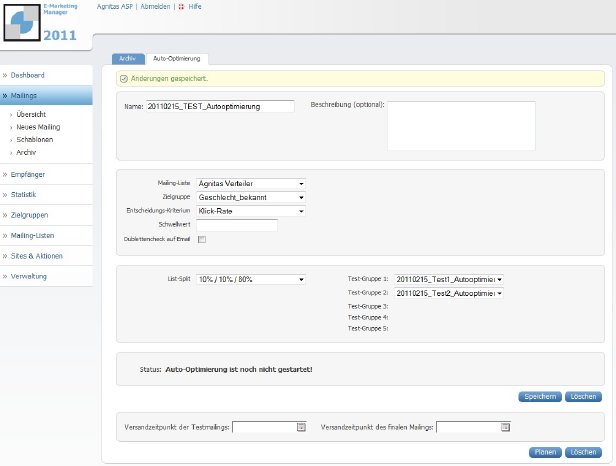Open the Zielgruppe dropdown
This screenshot has width=616, height=466.
251,197
